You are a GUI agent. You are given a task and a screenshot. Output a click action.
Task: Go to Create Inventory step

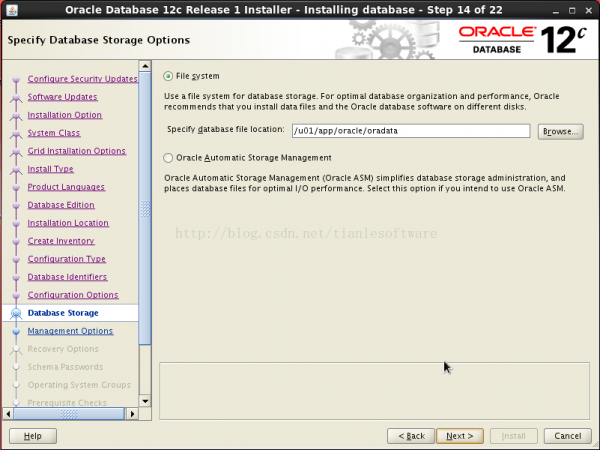(x=61, y=241)
